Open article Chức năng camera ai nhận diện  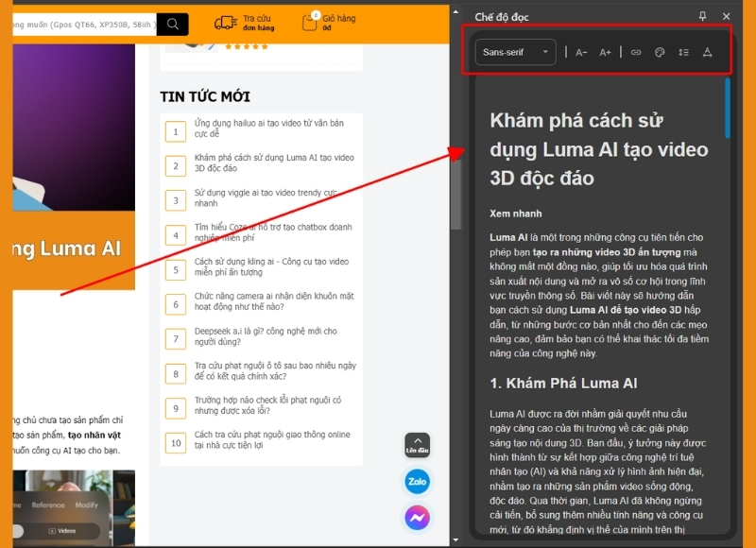point(274,301)
